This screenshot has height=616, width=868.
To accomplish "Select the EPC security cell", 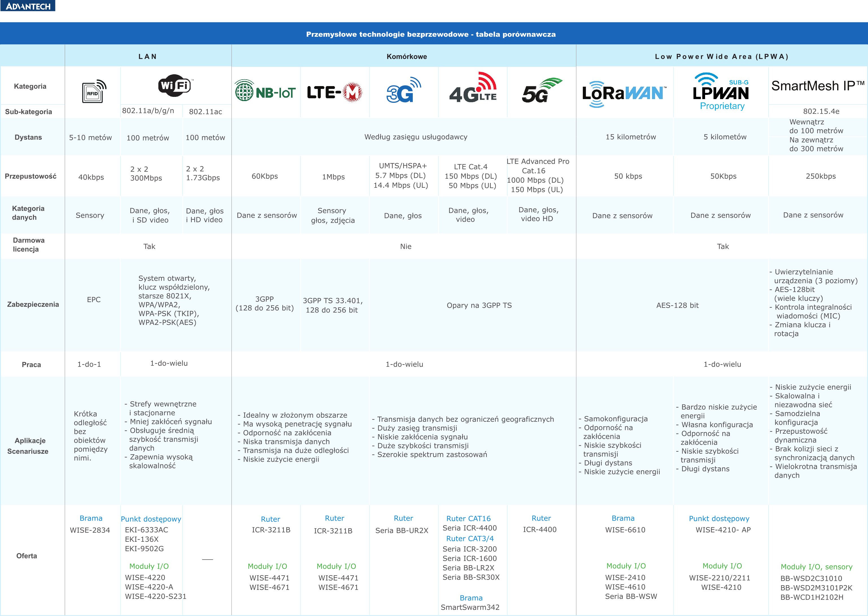I will tap(94, 300).
